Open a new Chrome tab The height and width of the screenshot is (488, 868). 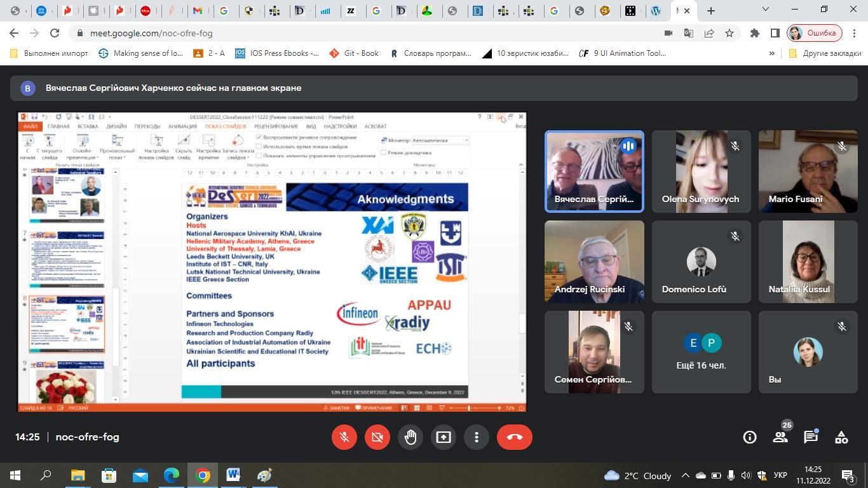[x=711, y=10]
